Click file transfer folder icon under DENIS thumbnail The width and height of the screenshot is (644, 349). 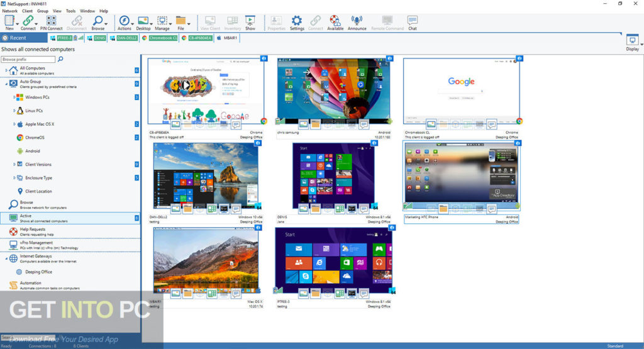316,209
